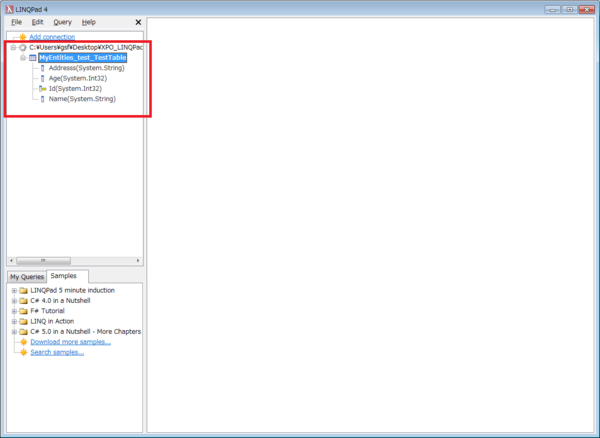The height and width of the screenshot is (438, 600).
Task: Click the Search samples star icon
Action: 24,352
